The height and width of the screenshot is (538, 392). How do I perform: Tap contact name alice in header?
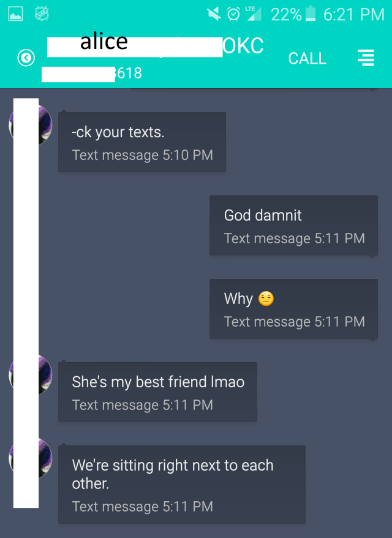[x=104, y=42]
